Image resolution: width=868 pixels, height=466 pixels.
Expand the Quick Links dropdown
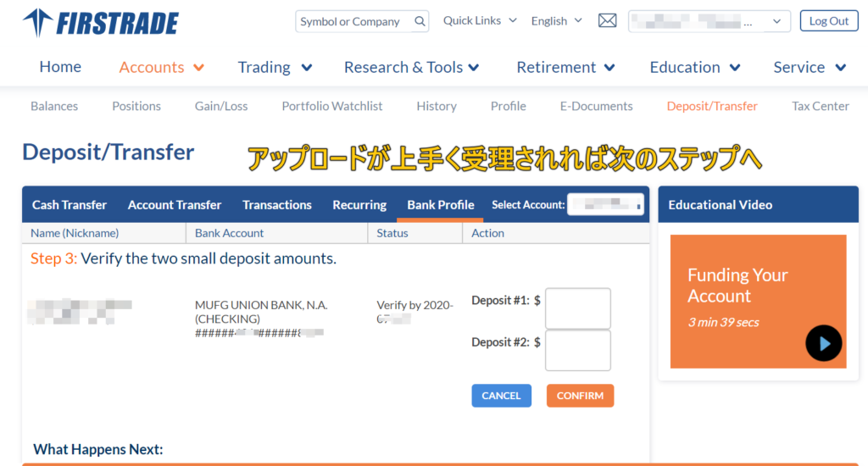[480, 20]
